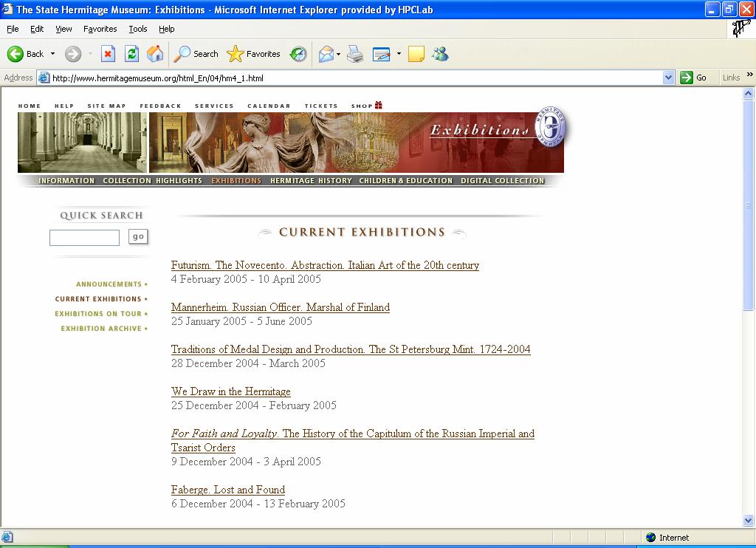
Task: Click the address bar URL field
Action: tap(356, 78)
